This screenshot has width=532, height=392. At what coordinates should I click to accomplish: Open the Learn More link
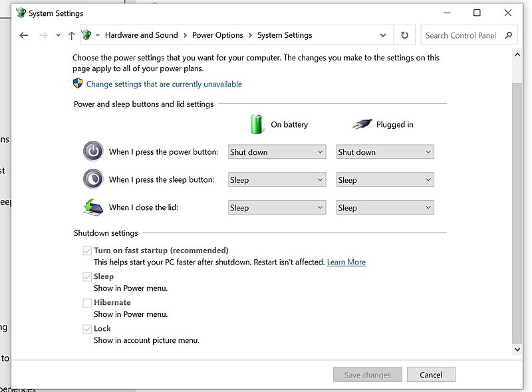tap(346, 262)
